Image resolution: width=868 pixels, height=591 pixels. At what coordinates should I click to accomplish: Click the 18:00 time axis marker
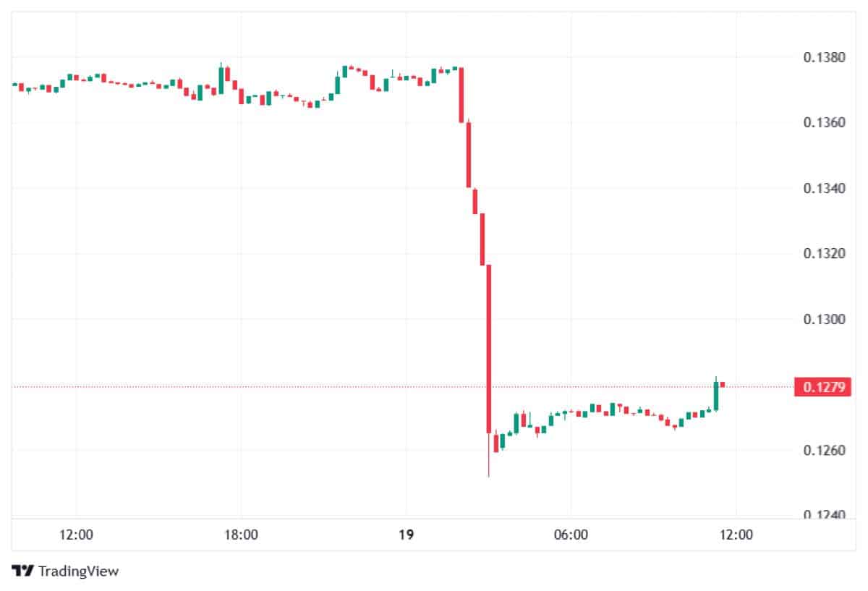point(241,535)
